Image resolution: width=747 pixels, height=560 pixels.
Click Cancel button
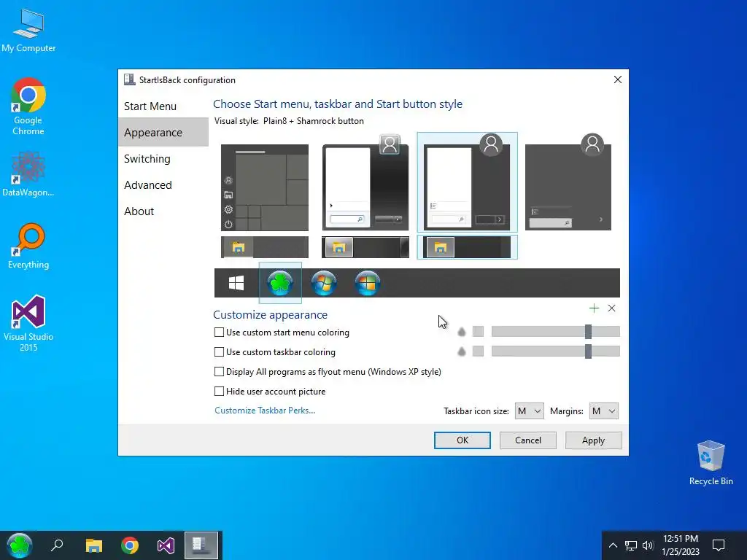pos(528,440)
